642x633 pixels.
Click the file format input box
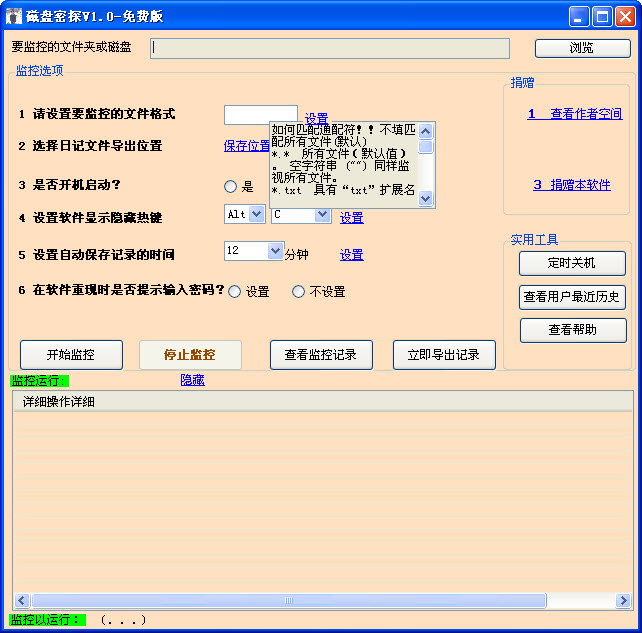tap(260, 114)
